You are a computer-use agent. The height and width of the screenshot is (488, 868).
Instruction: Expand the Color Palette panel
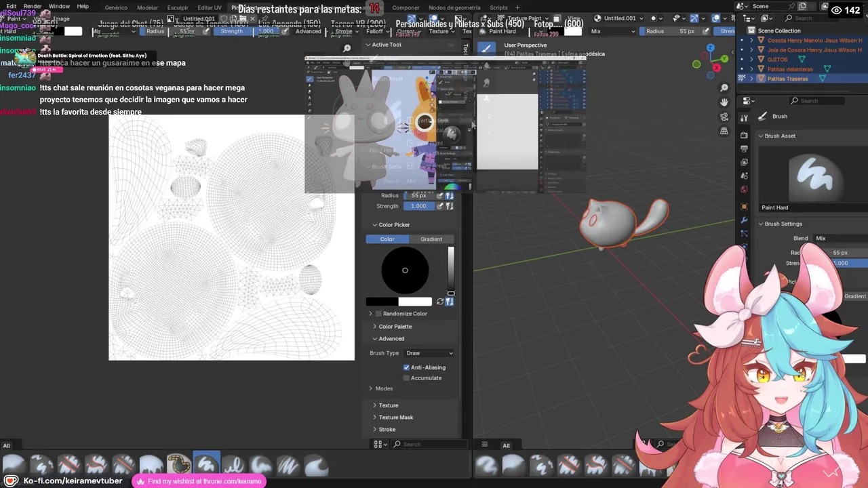point(374,327)
